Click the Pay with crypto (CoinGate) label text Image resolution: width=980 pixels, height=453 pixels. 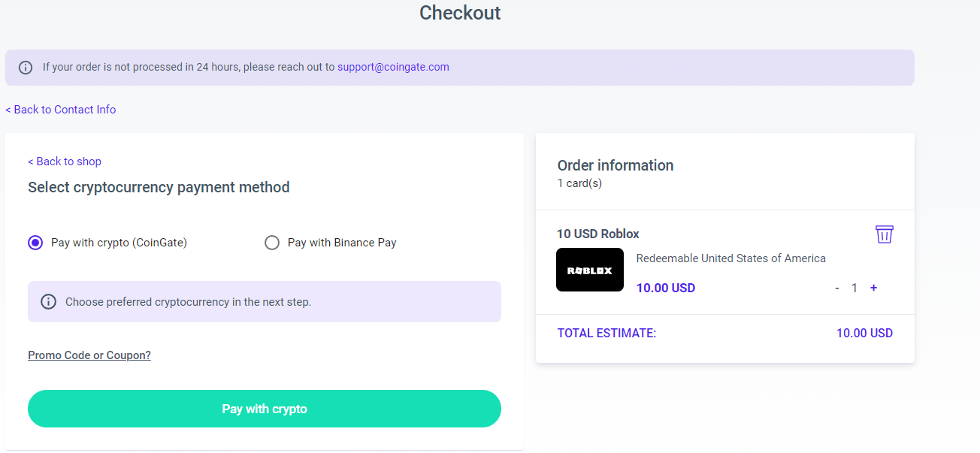[x=119, y=243]
